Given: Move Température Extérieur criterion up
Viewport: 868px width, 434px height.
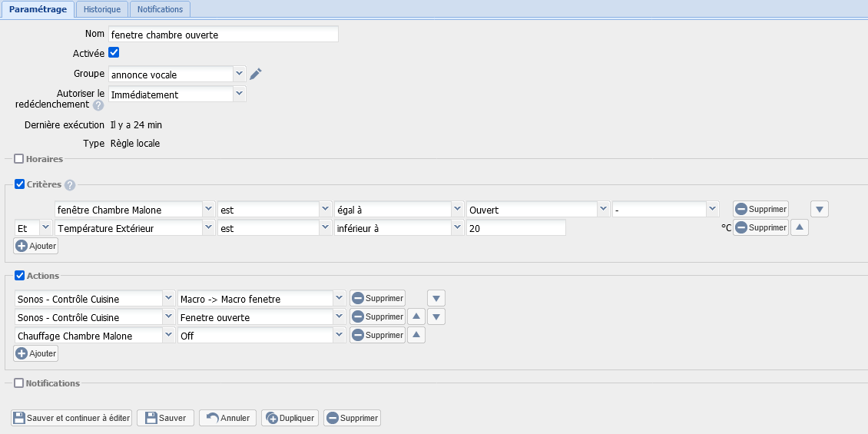Looking at the screenshot, I should (x=800, y=227).
